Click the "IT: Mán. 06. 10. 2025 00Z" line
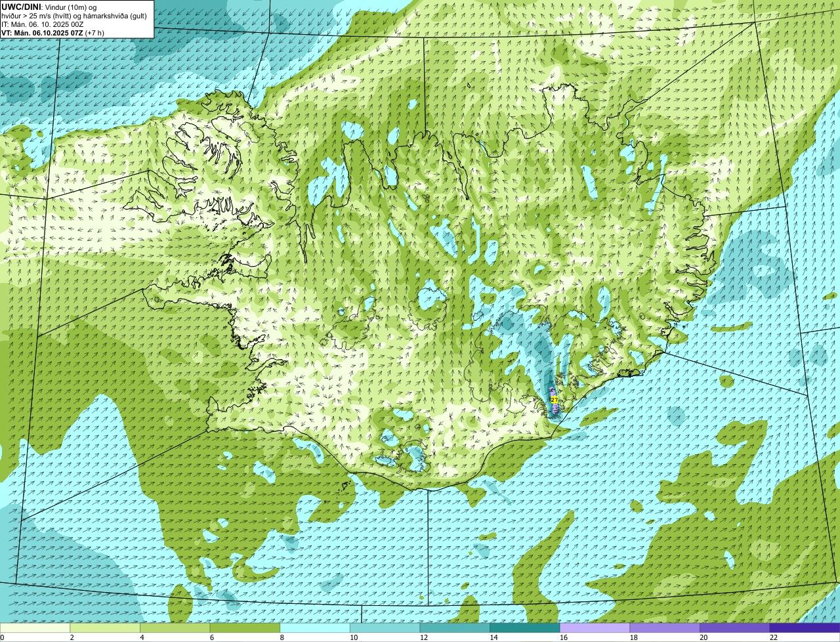840x642 pixels. pos(43,24)
